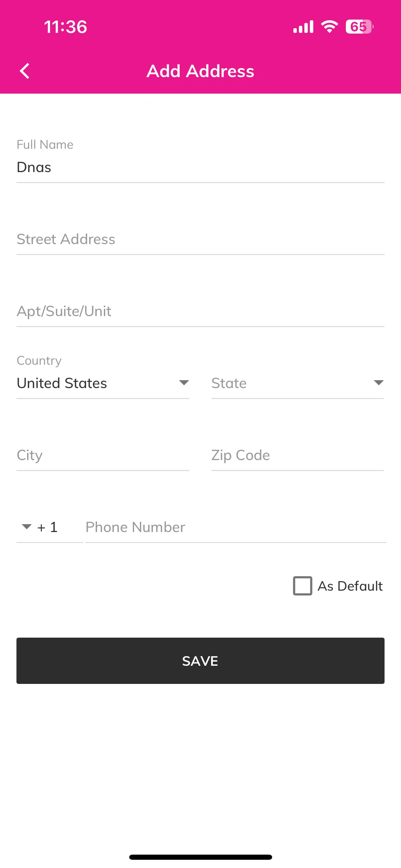This screenshot has height=868, width=401.
Task: Open the +1 phone country code selector
Action: (x=50, y=527)
